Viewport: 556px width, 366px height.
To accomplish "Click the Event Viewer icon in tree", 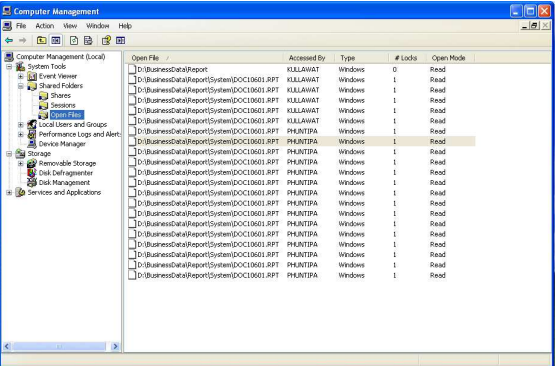I will (32, 76).
